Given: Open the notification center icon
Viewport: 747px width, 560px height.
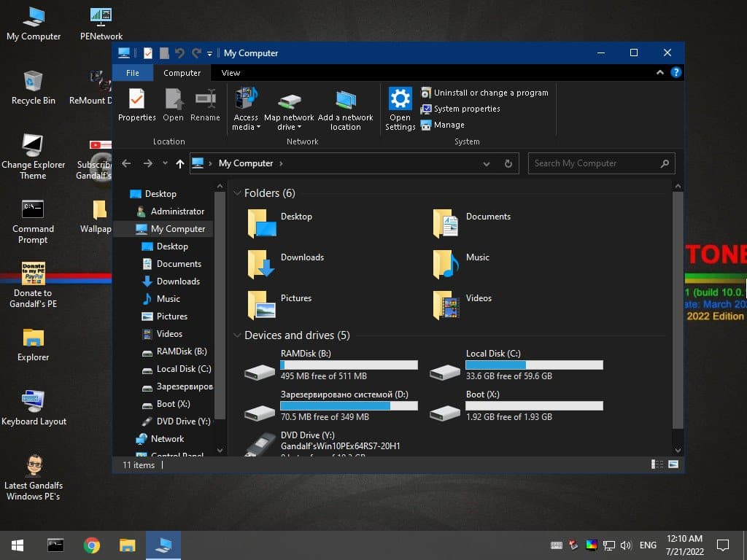Looking at the screenshot, I should [723, 545].
